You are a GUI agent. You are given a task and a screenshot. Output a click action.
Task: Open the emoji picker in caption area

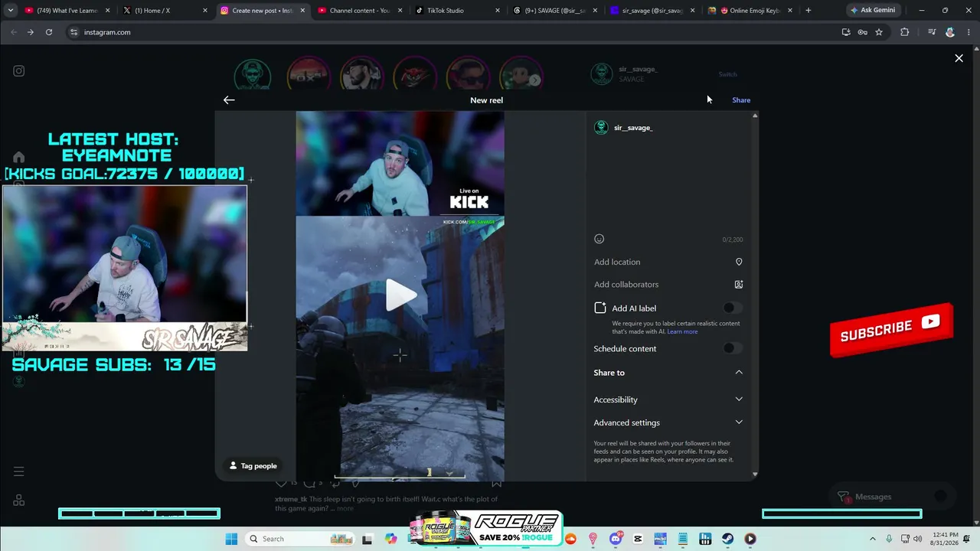click(x=599, y=239)
